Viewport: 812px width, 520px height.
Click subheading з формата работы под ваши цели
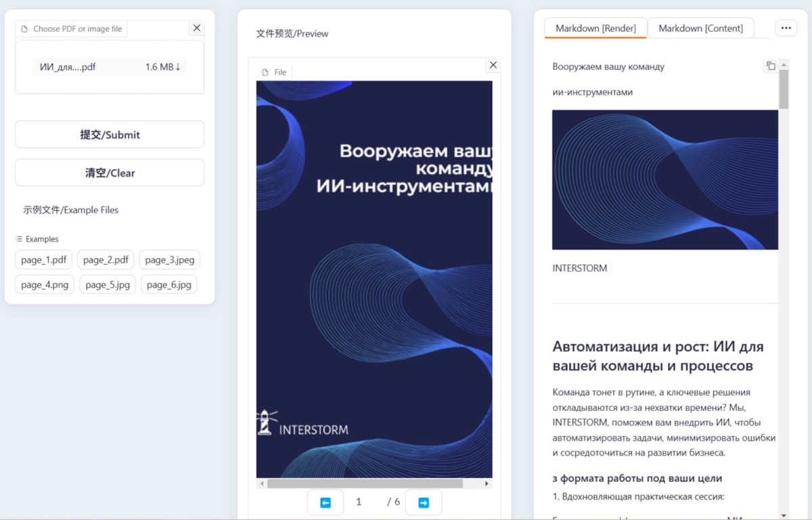coord(637,478)
